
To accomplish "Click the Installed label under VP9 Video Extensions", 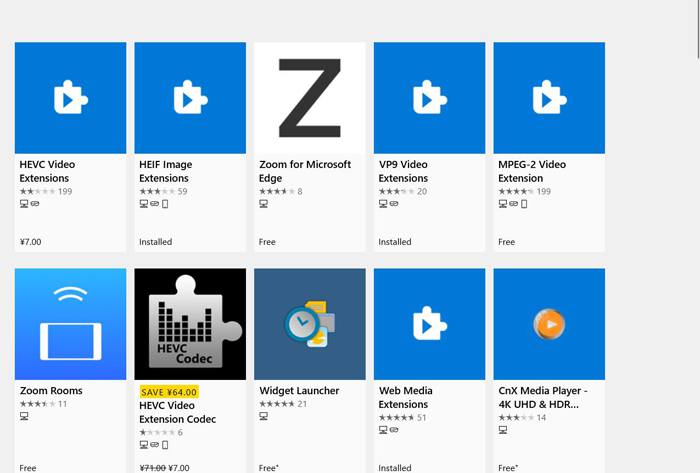I will (395, 242).
